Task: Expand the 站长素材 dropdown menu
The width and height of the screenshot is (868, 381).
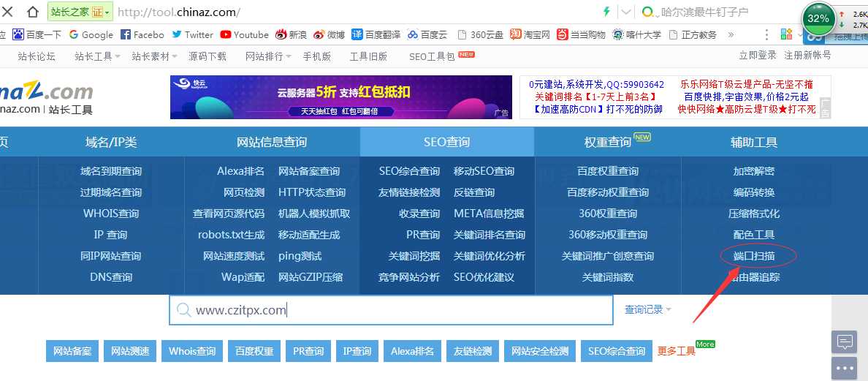Action: point(154,56)
